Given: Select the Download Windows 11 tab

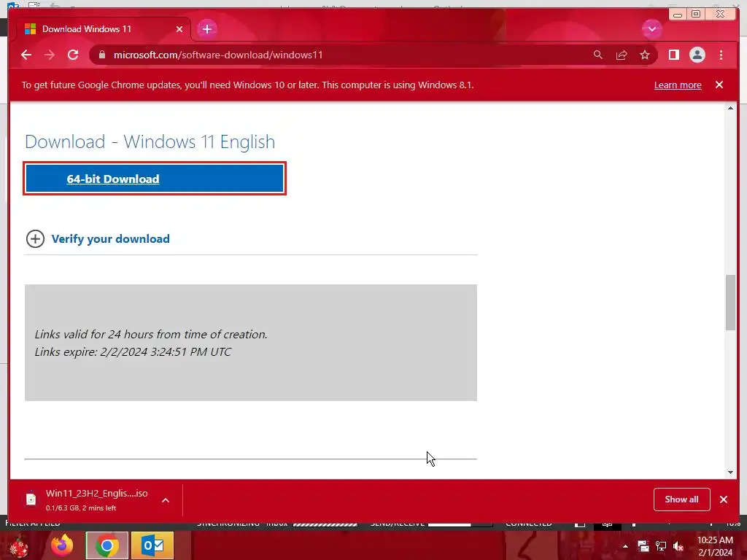Looking at the screenshot, I should pos(104,29).
